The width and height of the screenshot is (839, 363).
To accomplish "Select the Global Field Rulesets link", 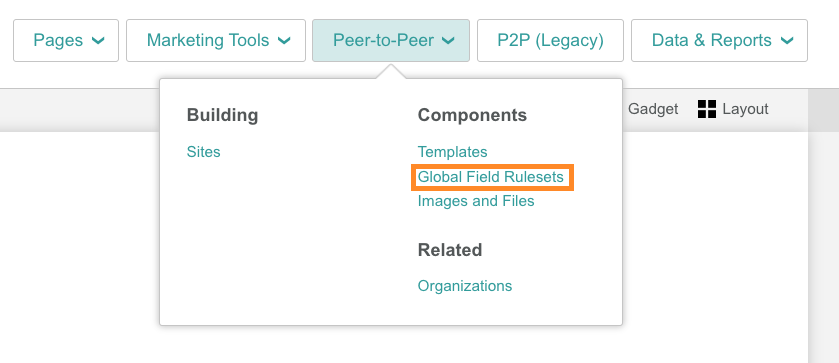I will (491, 177).
